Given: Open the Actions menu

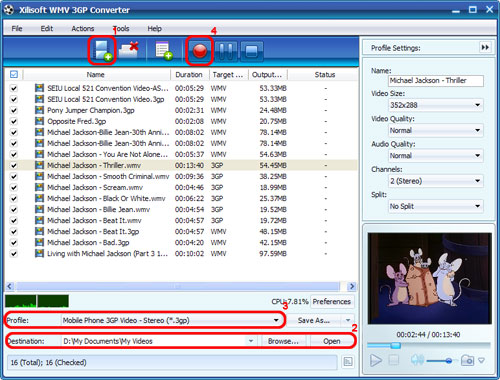Looking at the screenshot, I should (83, 29).
